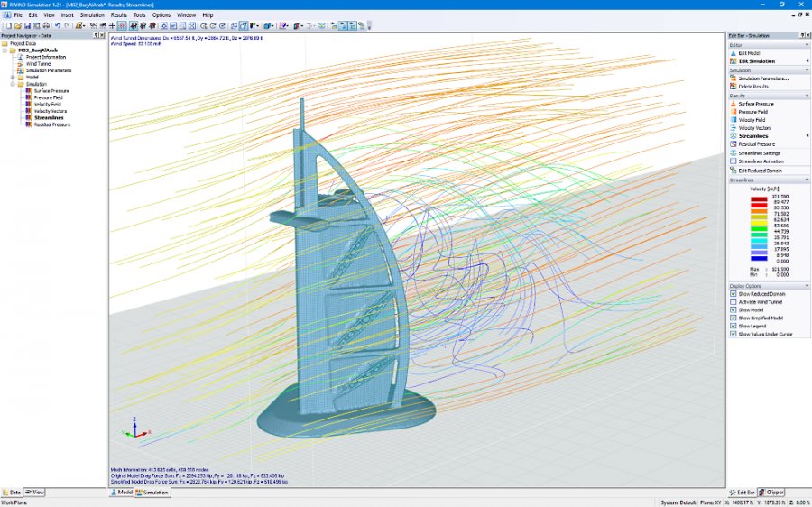Collapse the Results section in Edit Bar
This screenshot has width=812, height=507.
(807, 96)
